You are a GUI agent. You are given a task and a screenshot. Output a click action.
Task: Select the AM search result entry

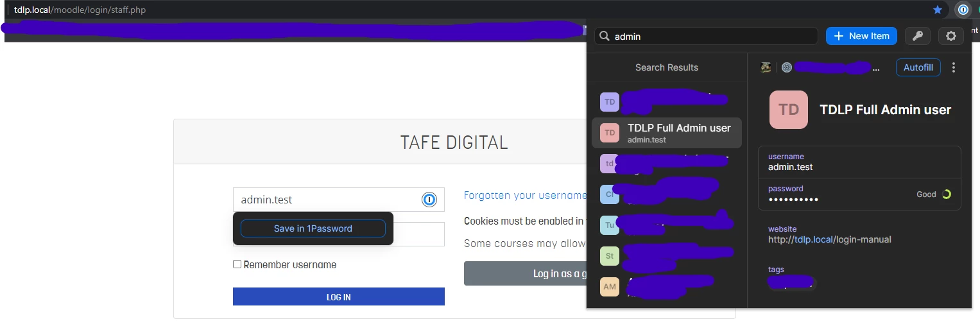[666, 287]
